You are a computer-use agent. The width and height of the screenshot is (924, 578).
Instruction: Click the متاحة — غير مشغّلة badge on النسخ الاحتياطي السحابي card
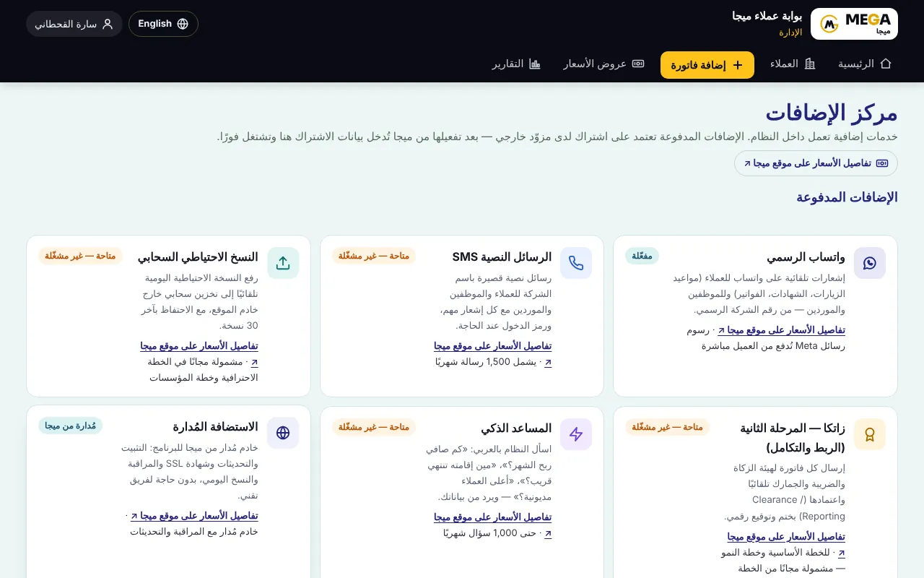[x=81, y=256]
